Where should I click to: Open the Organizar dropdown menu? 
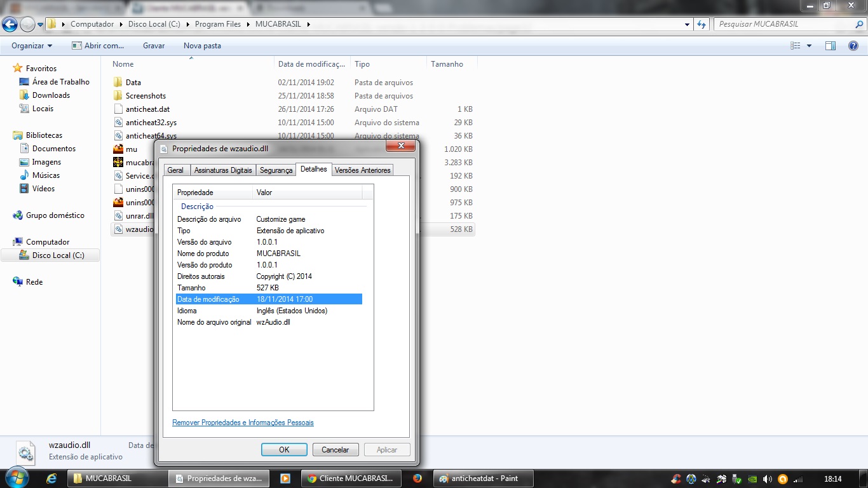pyautogui.click(x=32, y=46)
